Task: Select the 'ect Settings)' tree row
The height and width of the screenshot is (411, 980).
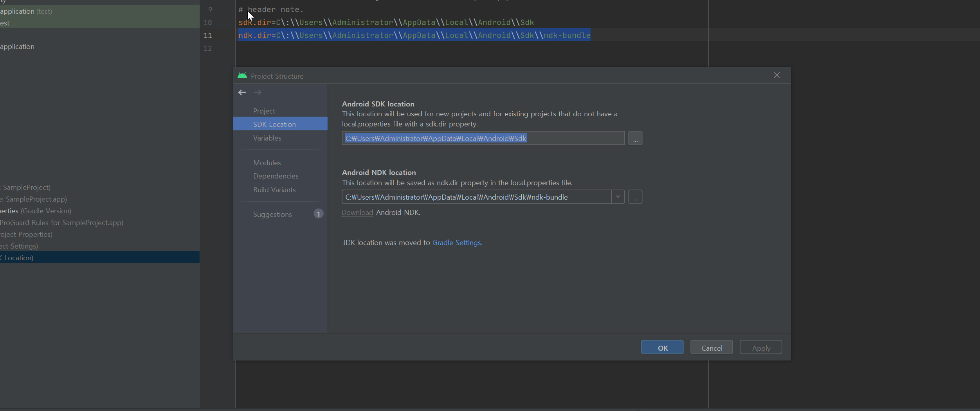Action: (100, 246)
